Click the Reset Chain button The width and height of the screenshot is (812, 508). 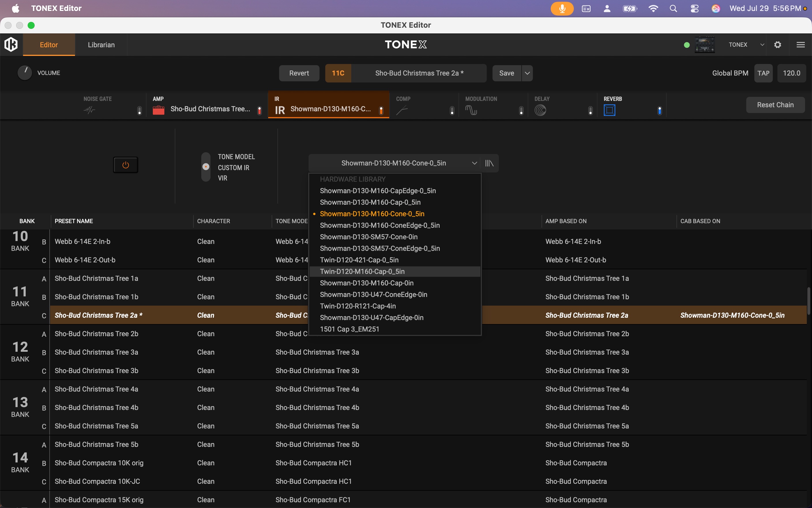775,105
